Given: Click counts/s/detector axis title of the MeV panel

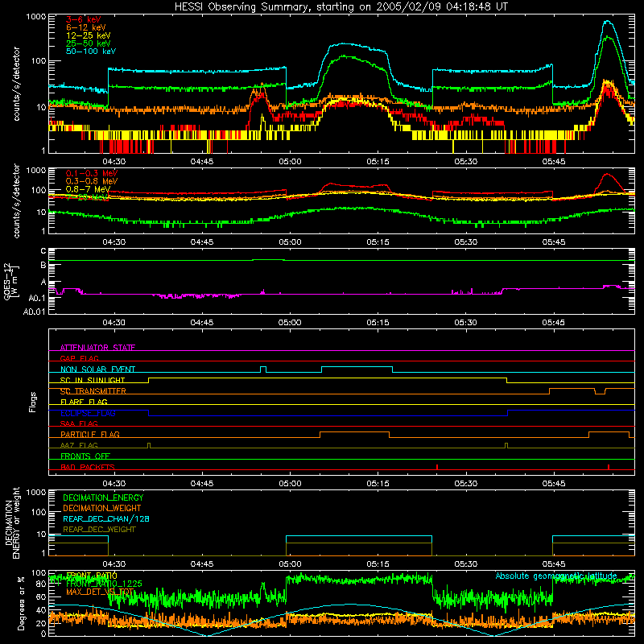Looking at the screenshot, I should pyautogui.click(x=16, y=200).
